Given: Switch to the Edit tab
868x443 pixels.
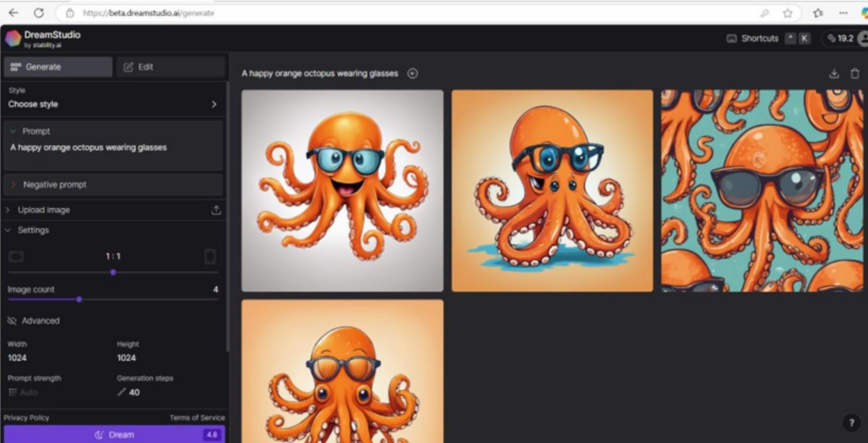Looking at the screenshot, I should (170, 67).
